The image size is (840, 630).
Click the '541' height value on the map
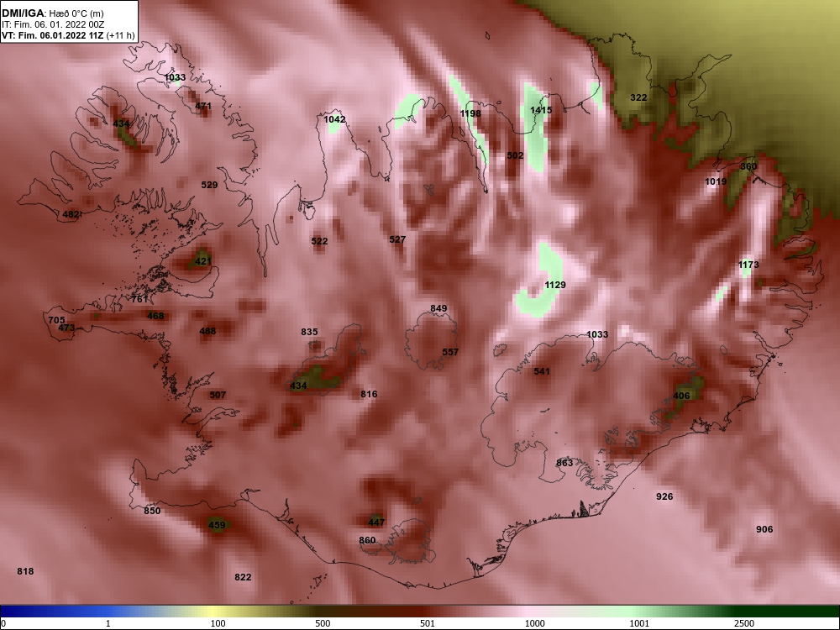click(542, 371)
